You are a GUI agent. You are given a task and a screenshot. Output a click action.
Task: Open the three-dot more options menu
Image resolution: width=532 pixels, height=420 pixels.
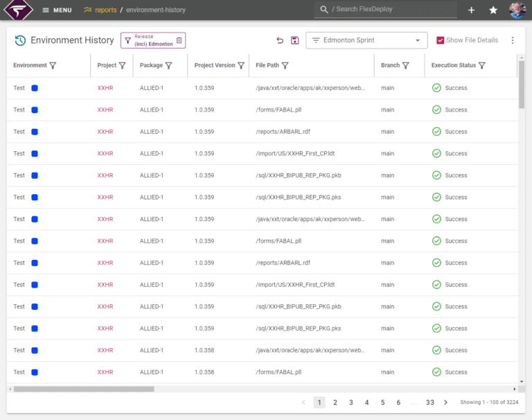[x=513, y=40]
